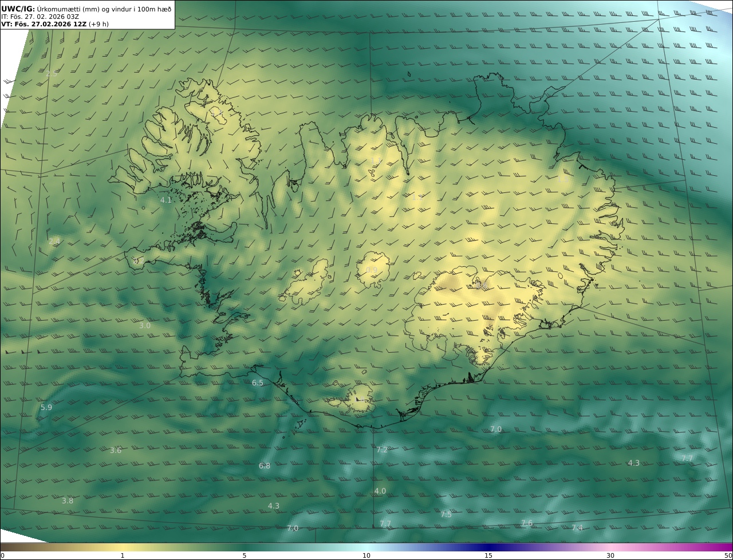Click the 4.1 value label on the map
Image resolution: width=733 pixels, height=560 pixels.
pos(166,200)
